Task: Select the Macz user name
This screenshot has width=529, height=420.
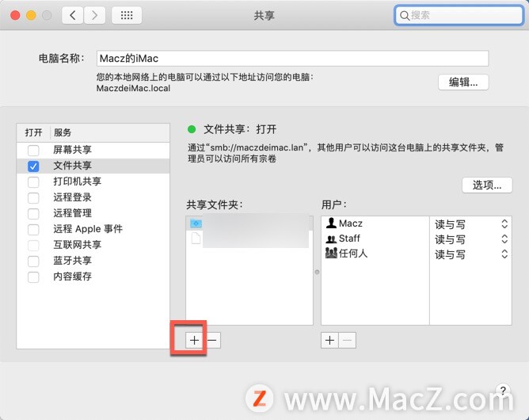Action: coord(351,223)
